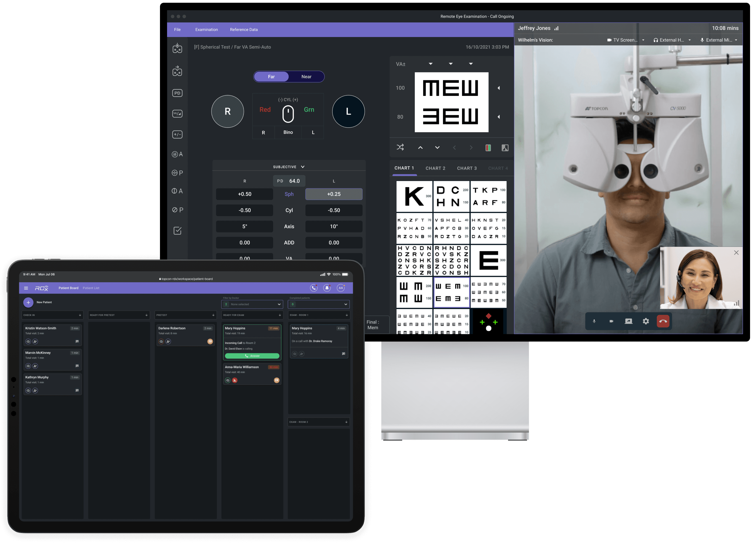This screenshot has height=547, width=756.
Task: Click the shuffle chart icon
Action: coord(400,147)
